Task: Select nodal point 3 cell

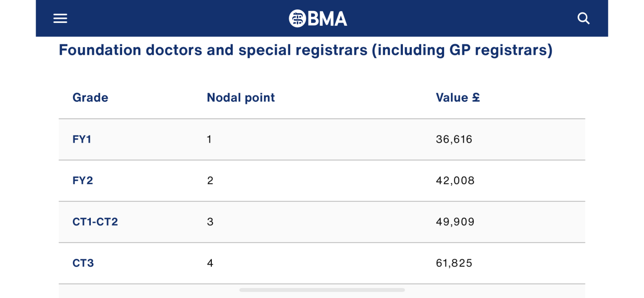Action: click(x=210, y=222)
